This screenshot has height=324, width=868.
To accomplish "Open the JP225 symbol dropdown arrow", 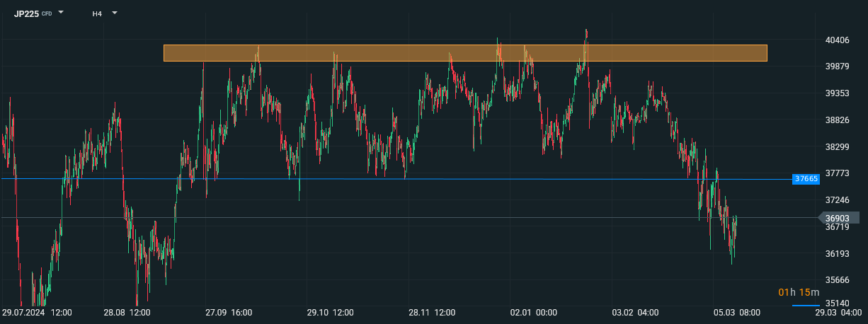I will pyautogui.click(x=61, y=13).
